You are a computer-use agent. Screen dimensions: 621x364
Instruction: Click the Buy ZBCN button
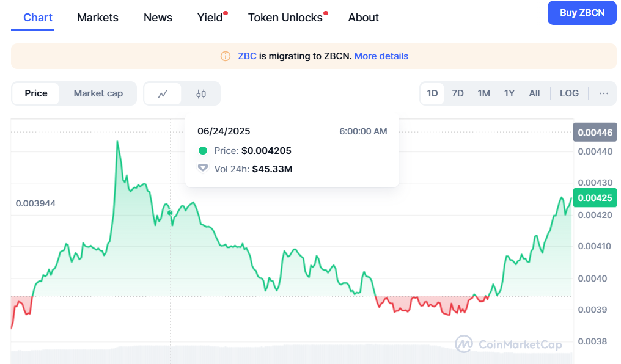pyautogui.click(x=582, y=13)
